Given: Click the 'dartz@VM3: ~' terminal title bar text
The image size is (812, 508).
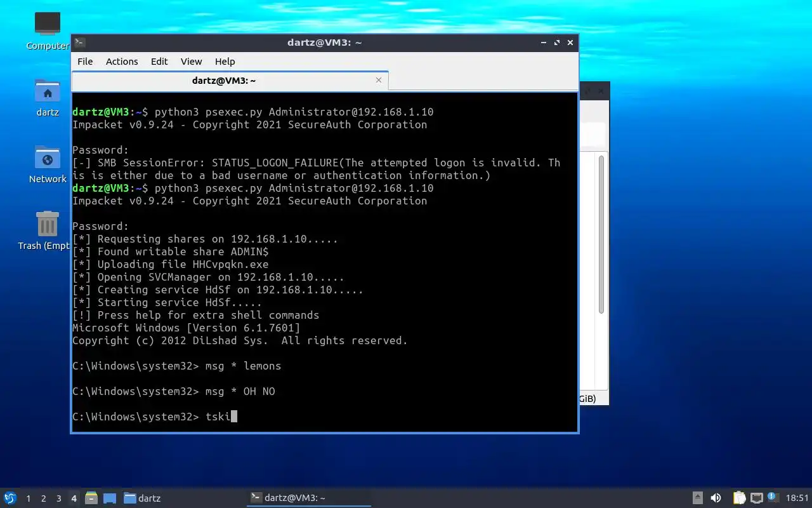Looking at the screenshot, I should coord(324,43).
